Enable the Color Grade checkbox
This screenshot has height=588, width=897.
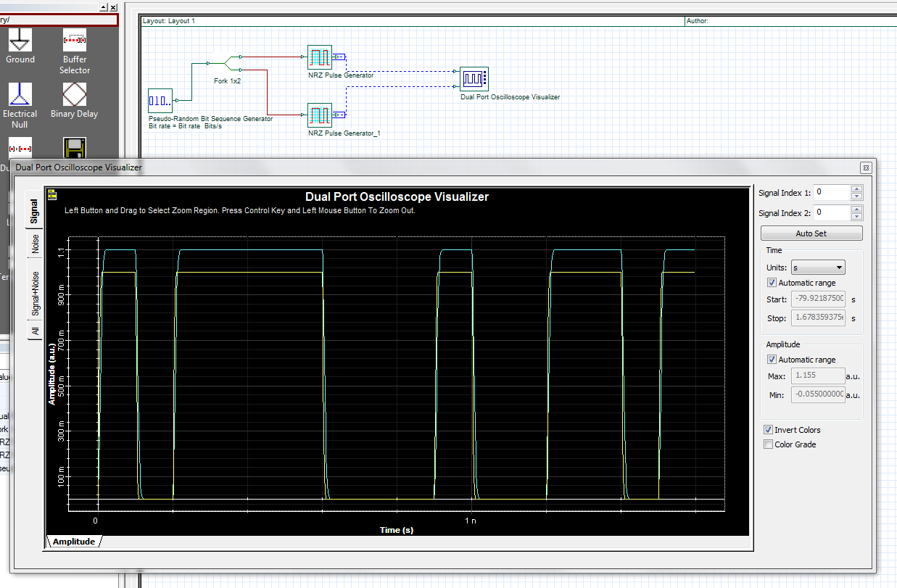[768, 444]
